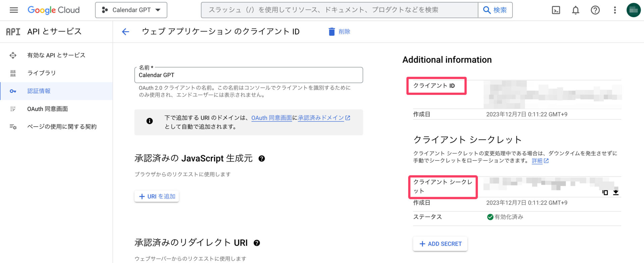
Task: Click the 名前 field containing Calendar GPT
Action: pyautogui.click(x=248, y=75)
